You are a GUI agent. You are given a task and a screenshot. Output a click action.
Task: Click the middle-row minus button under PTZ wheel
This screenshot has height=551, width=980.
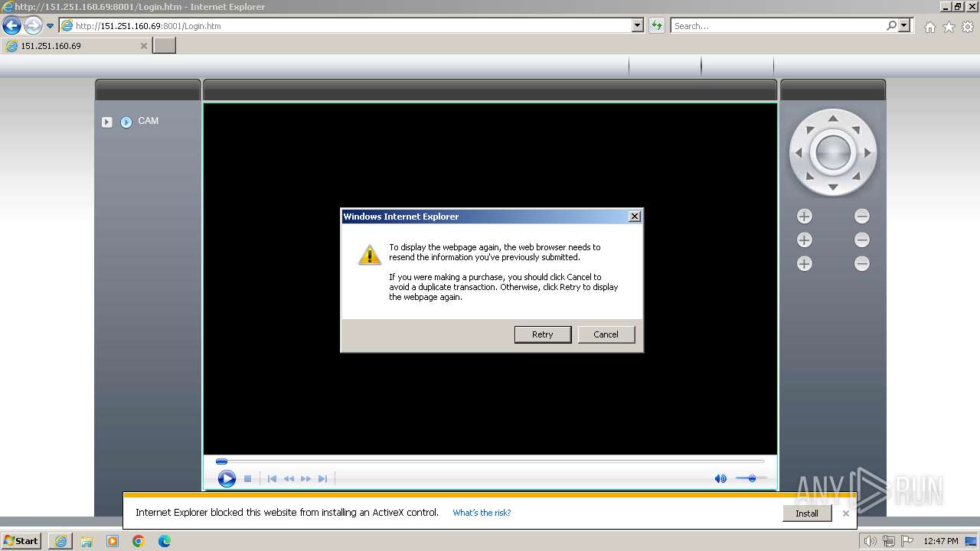coord(862,240)
